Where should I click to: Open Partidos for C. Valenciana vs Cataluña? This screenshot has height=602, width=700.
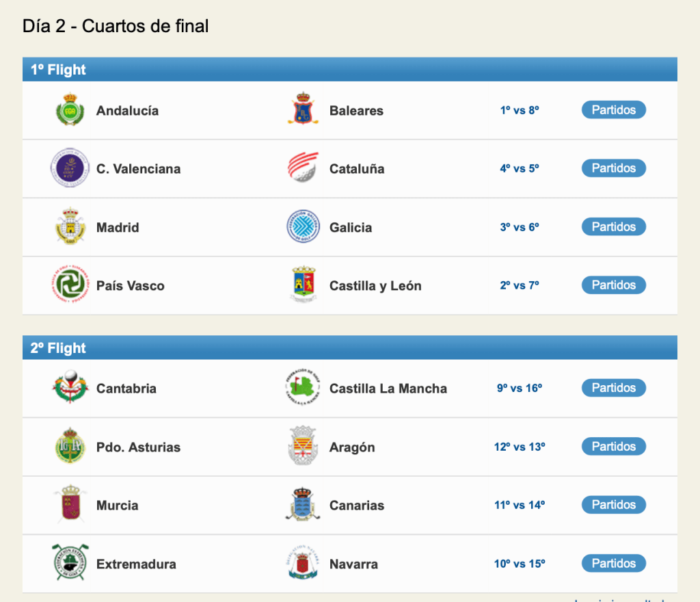click(613, 168)
